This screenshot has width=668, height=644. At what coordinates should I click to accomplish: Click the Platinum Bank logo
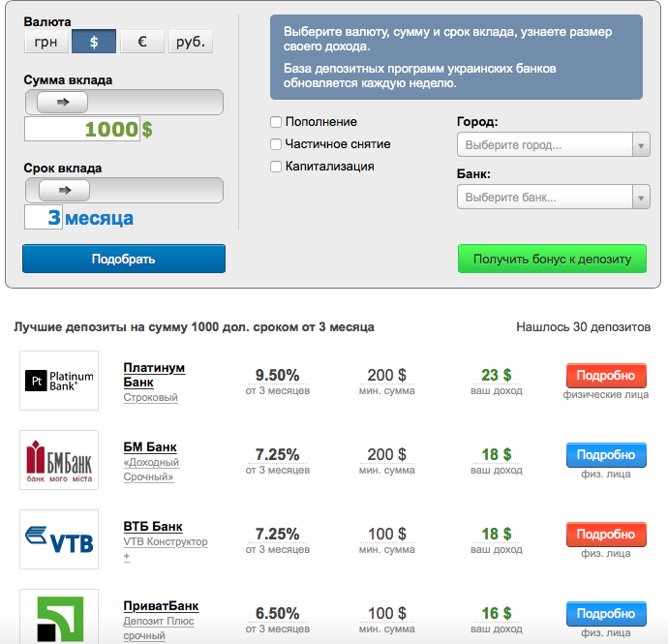click(x=59, y=381)
